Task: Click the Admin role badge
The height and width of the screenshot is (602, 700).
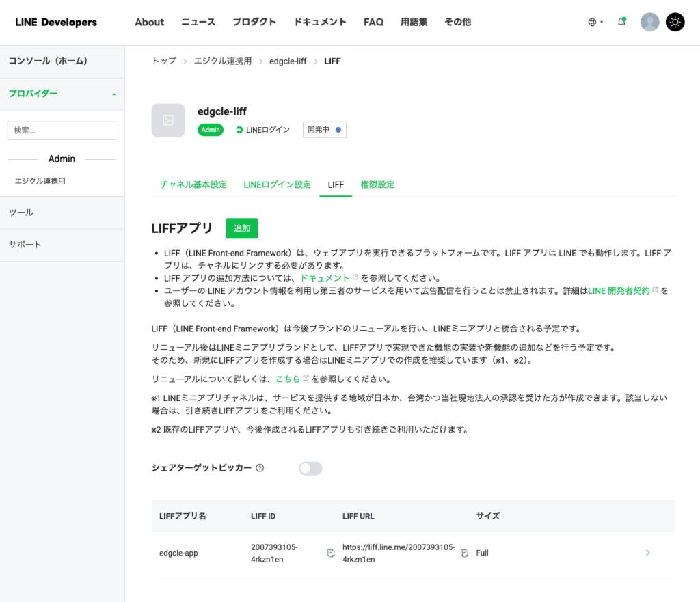Action: click(211, 130)
